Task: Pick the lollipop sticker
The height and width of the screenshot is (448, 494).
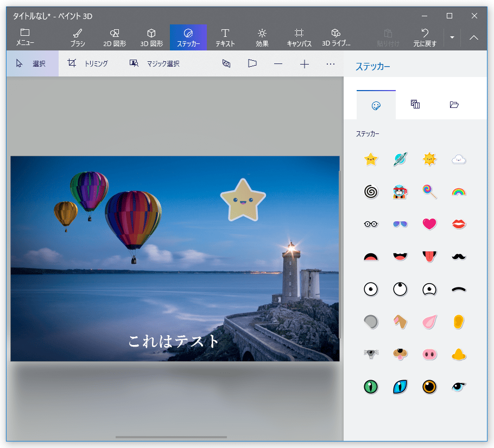Action: (x=429, y=192)
